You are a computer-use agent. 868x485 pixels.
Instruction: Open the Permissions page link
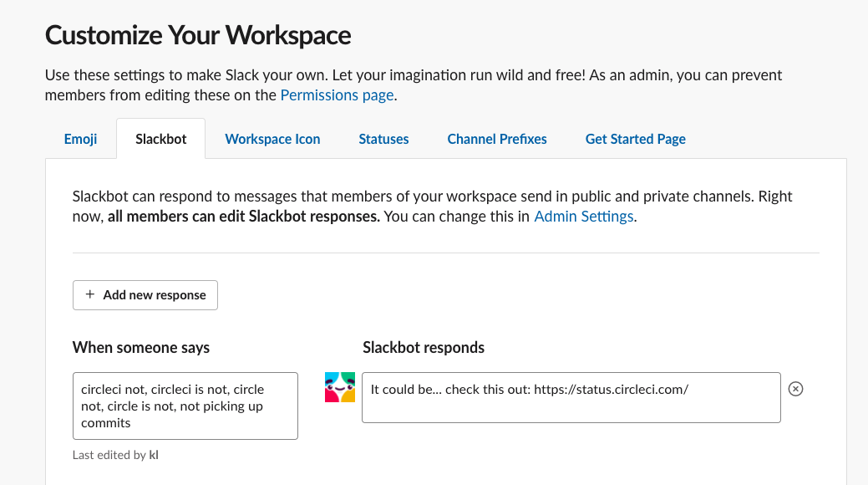(337, 94)
